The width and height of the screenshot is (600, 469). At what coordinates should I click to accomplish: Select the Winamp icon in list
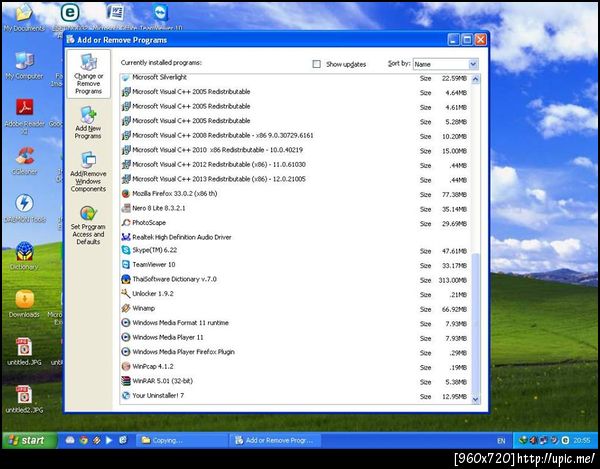126,308
